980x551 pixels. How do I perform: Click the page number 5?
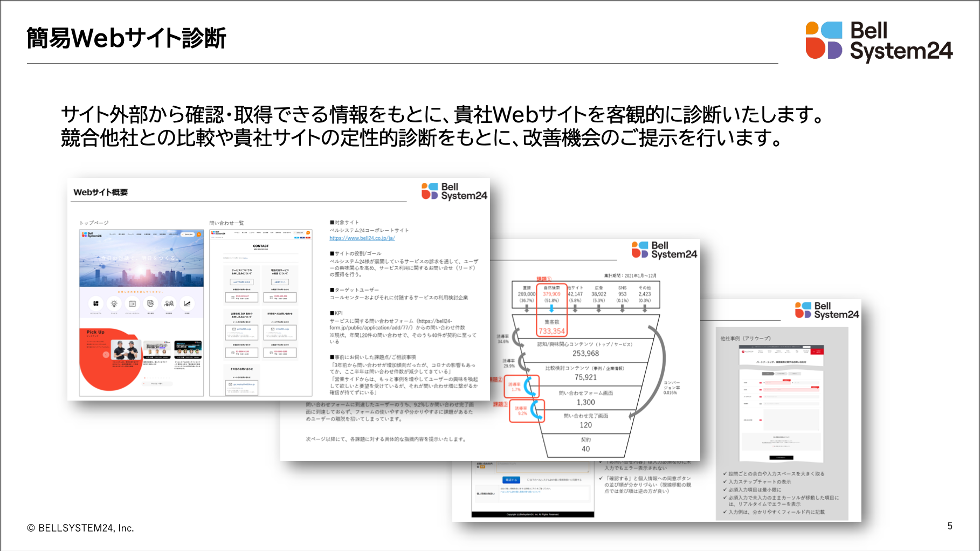[950, 526]
